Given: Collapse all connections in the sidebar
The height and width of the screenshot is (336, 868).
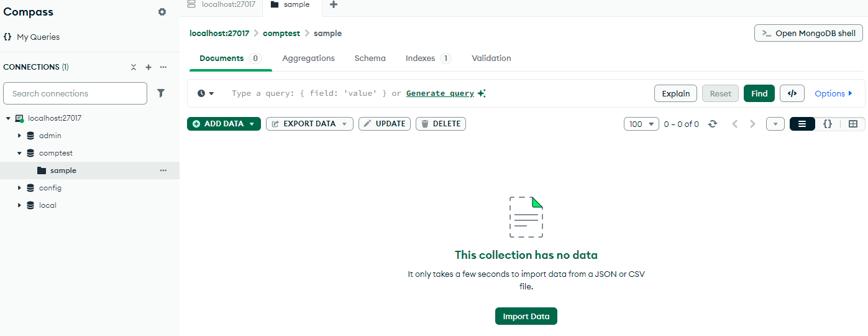Looking at the screenshot, I should tap(133, 67).
